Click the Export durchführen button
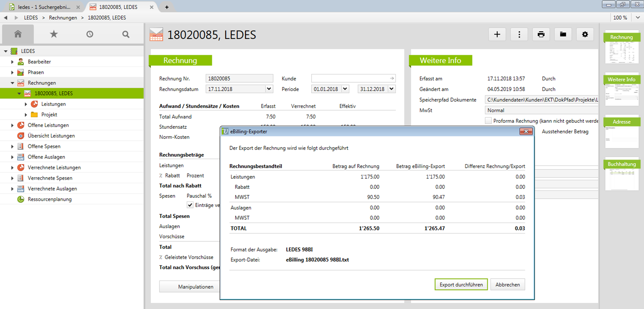Image resolution: width=644 pixels, height=309 pixels. [461, 284]
